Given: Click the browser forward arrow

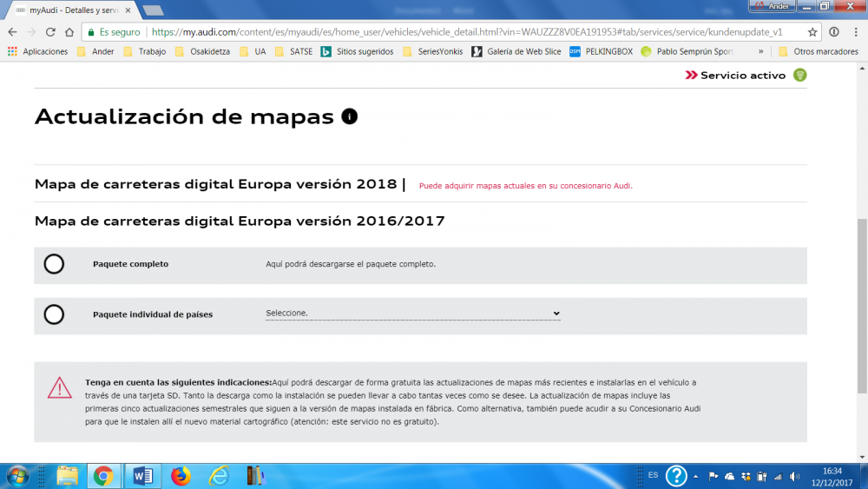Looking at the screenshot, I should tap(31, 32).
